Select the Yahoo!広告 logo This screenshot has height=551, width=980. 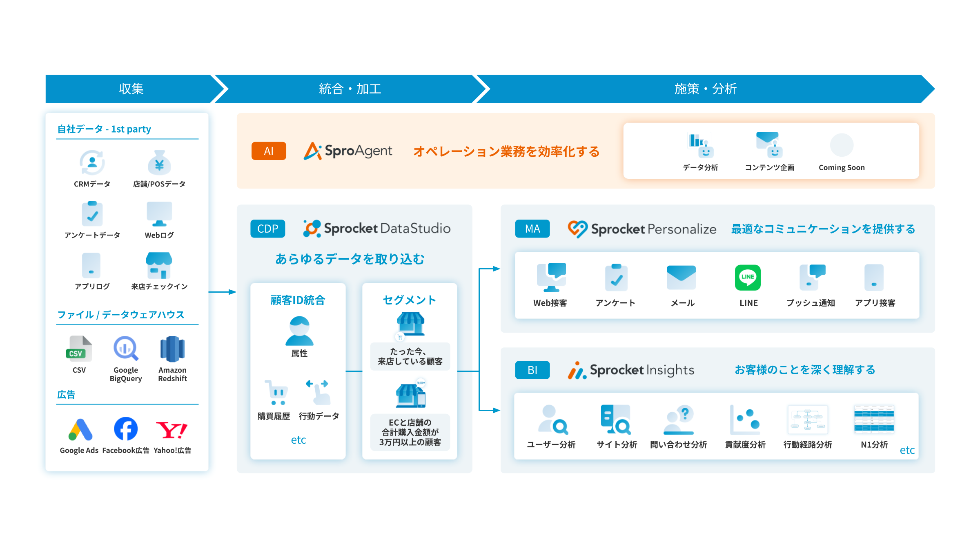(x=171, y=430)
